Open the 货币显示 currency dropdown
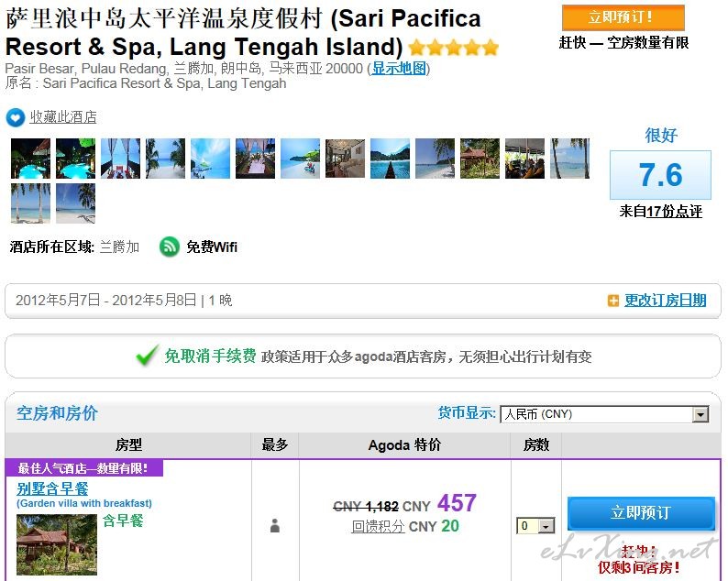This screenshot has height=581, width=728. (x=604, y=414)
